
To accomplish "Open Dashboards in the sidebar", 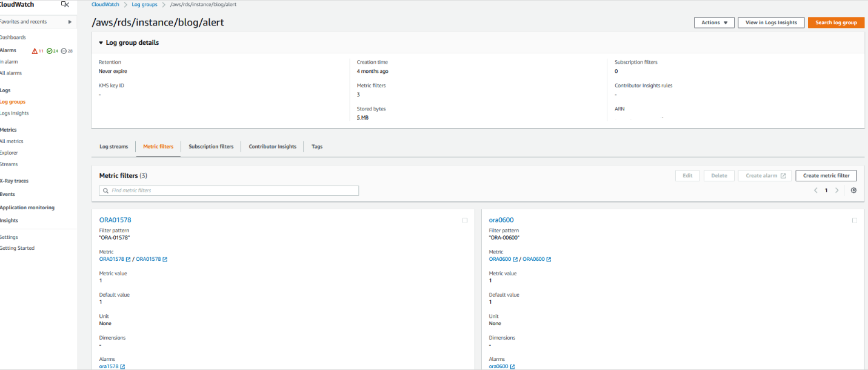I will point(13,38).
